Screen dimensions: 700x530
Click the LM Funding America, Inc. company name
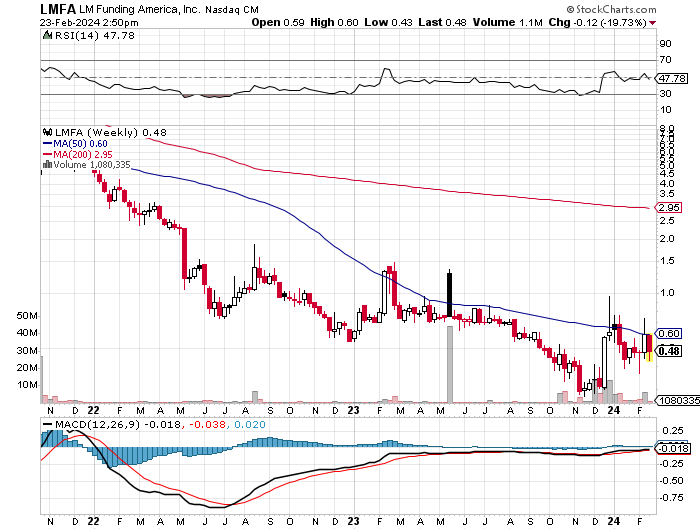(x=140, y=9)
